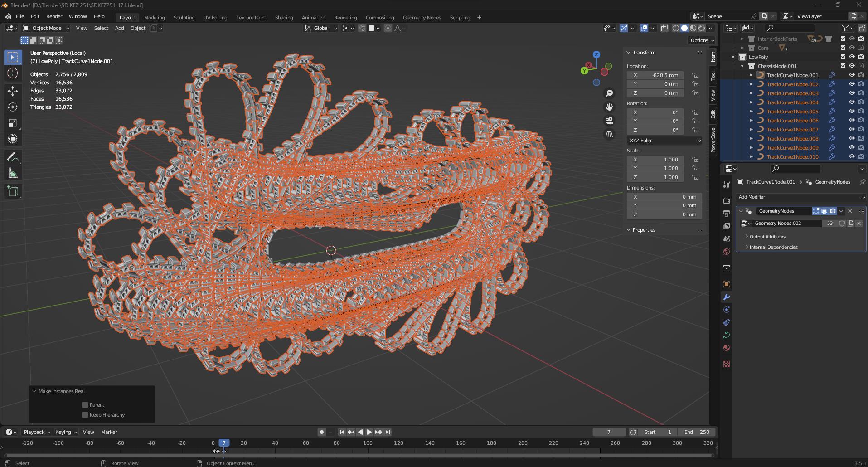Enable Keep Hierarchy in Make Instances Real
This screenshot has width=868, height=467.
point(85,414)
